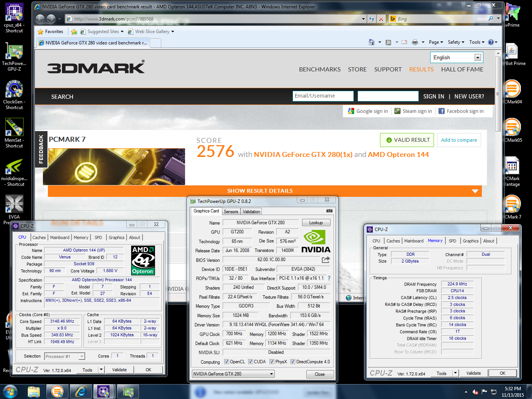Viewport: 532px width, 399px height.
Task: Click the IE address bar
Action: pyautogui.click(x=216, y=19)
